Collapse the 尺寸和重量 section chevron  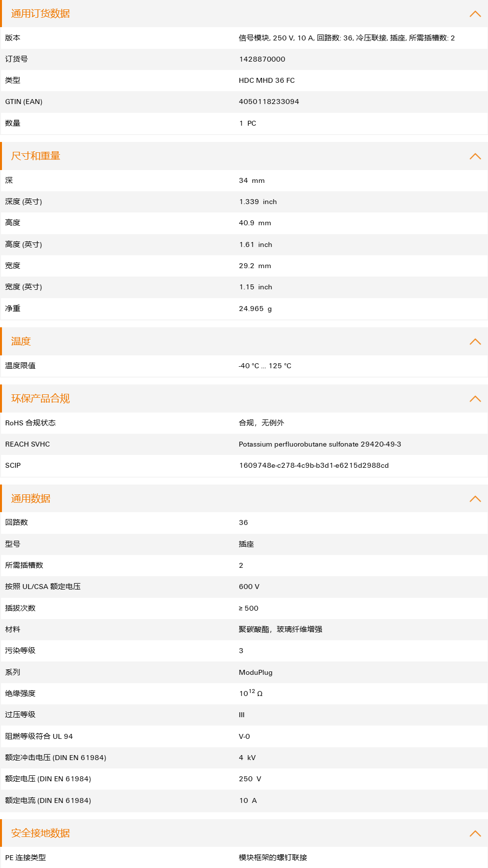click(475, 156)
